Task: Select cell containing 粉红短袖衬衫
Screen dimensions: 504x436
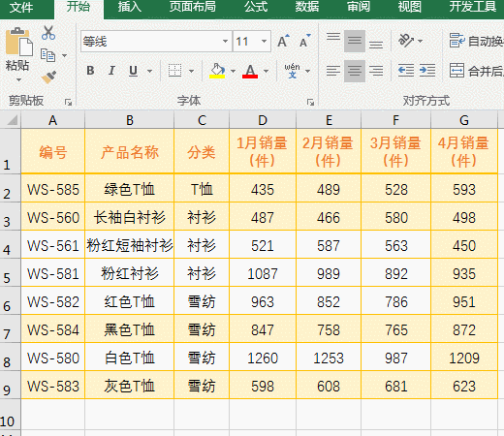Action: [x=130, y=245]
